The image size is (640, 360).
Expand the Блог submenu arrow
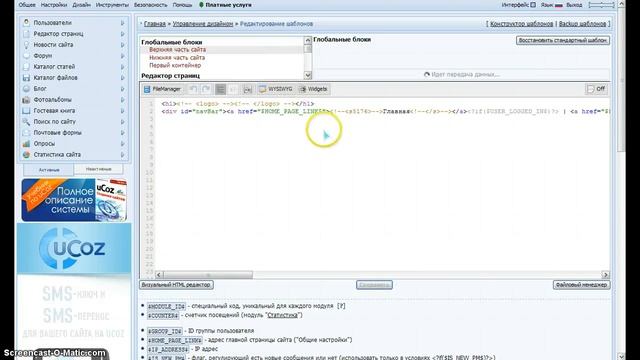pyautogui.click(x=122, y=89)
